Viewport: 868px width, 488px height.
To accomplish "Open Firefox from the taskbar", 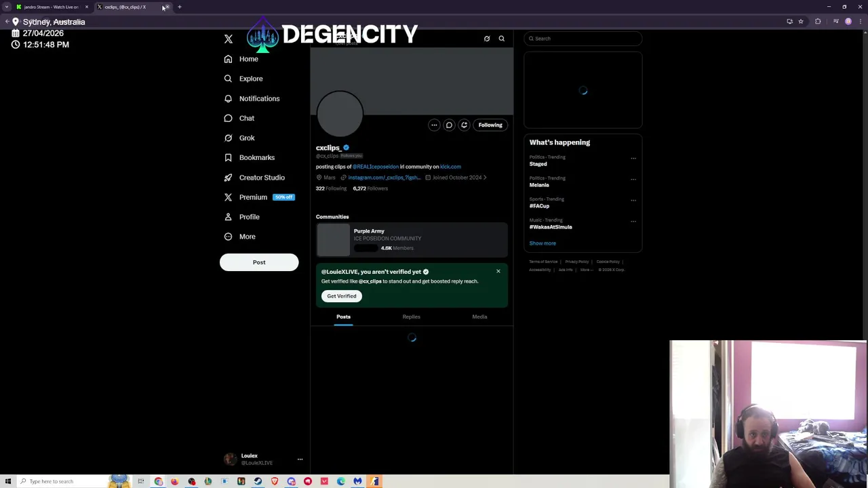I will click(174, 481).
